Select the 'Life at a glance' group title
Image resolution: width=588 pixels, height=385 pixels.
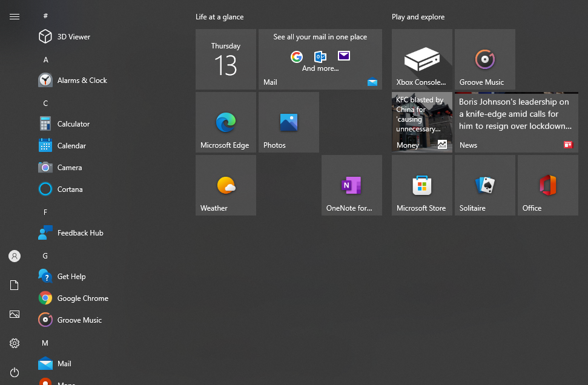click(219, 17)
